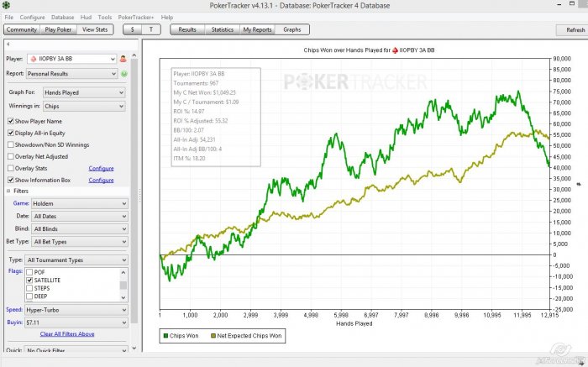This screenshot has width=588, height=367.
Task: Click the View Stats button
Action: point(95,29)
